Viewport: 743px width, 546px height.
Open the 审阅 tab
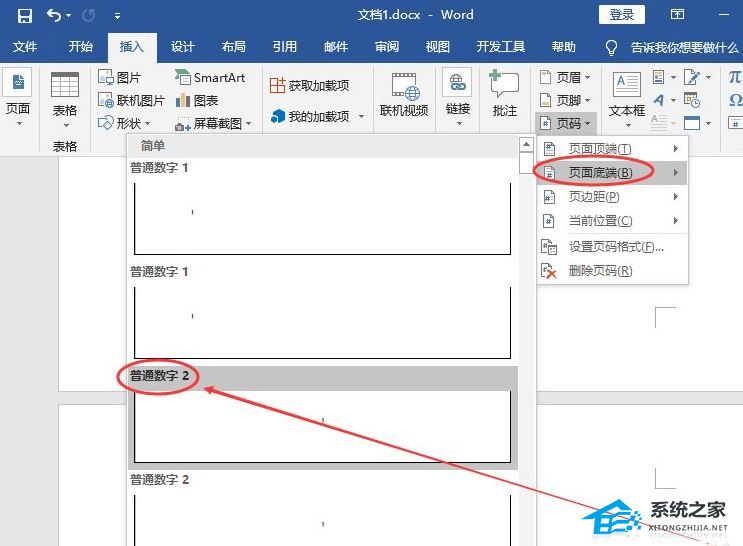click(387, 46)
